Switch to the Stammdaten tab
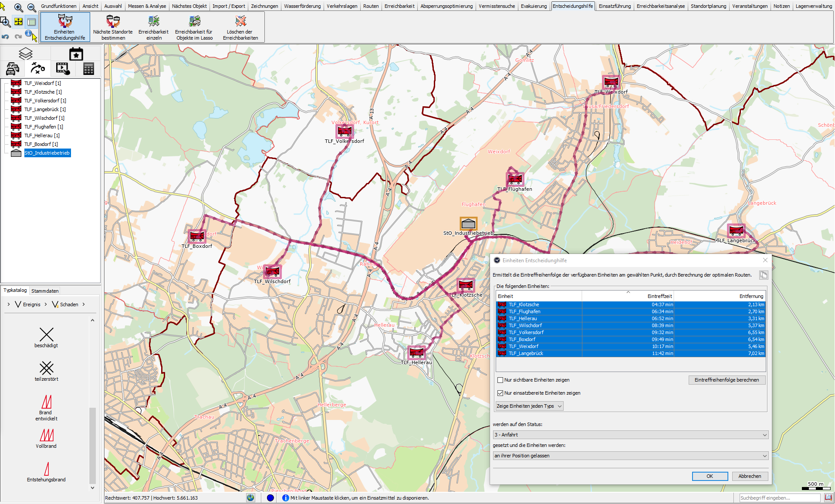The width and height of the screenshot is (835, 504). 45,291
